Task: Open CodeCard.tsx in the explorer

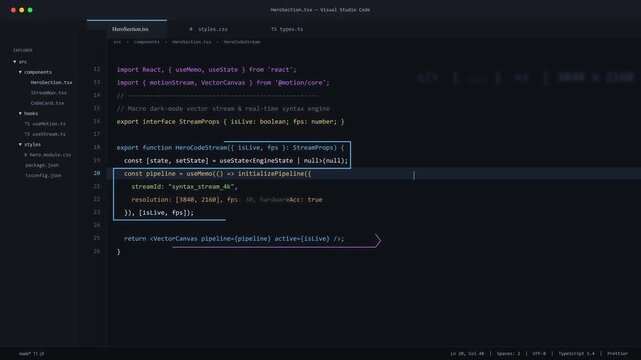Action: tap(47, 103)
